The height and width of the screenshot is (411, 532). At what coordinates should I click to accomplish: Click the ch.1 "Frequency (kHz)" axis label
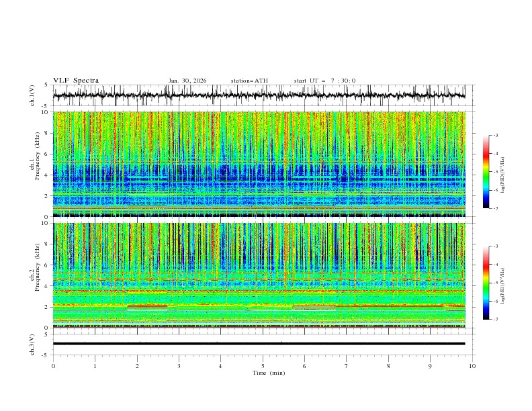click(x=38, y=156)
